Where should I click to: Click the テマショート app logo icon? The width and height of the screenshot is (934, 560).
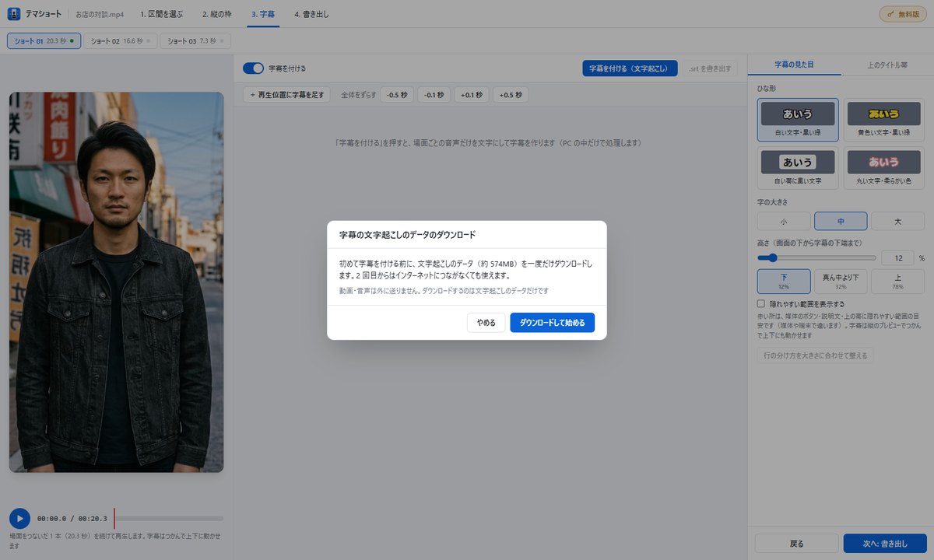click(x=13, y=14)
